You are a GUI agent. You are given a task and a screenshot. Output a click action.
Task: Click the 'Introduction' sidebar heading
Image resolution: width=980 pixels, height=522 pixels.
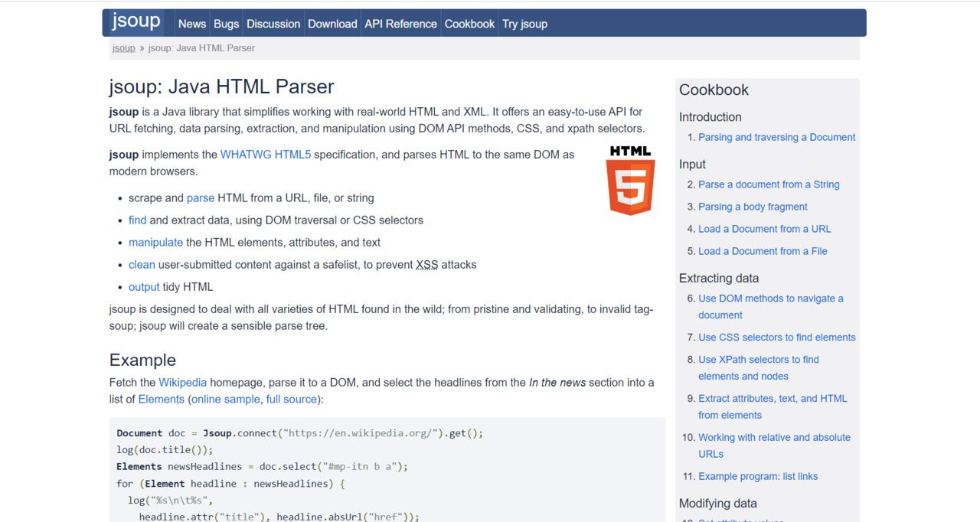(x=710, y=117)
